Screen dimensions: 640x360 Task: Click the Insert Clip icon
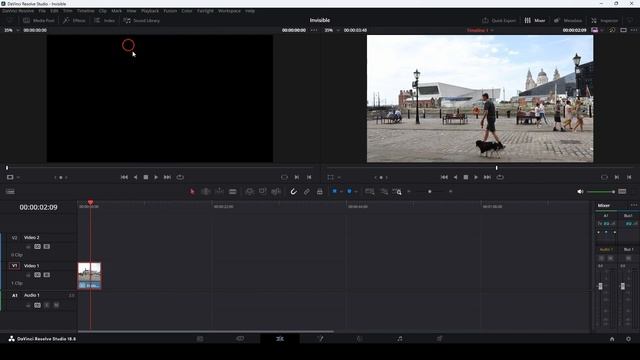tap(249, 191)
